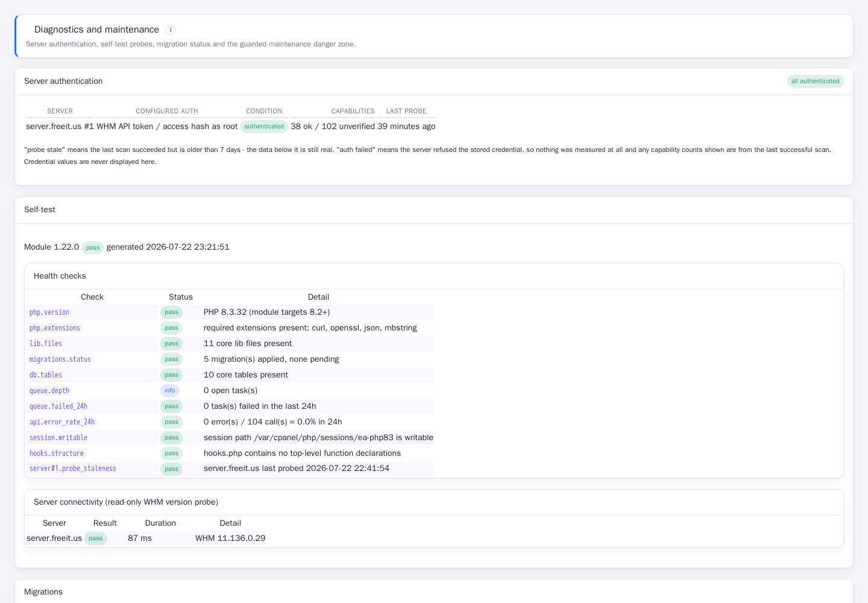Click the session path writable detail text
Screen dimensions: 868x603
click(x=318, y=438)
